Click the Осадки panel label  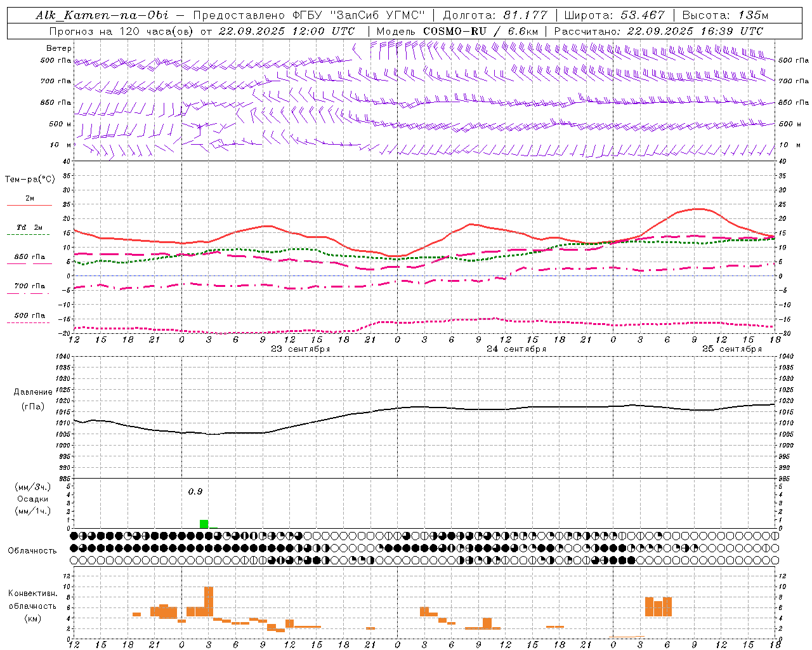(x=33, y=499)
